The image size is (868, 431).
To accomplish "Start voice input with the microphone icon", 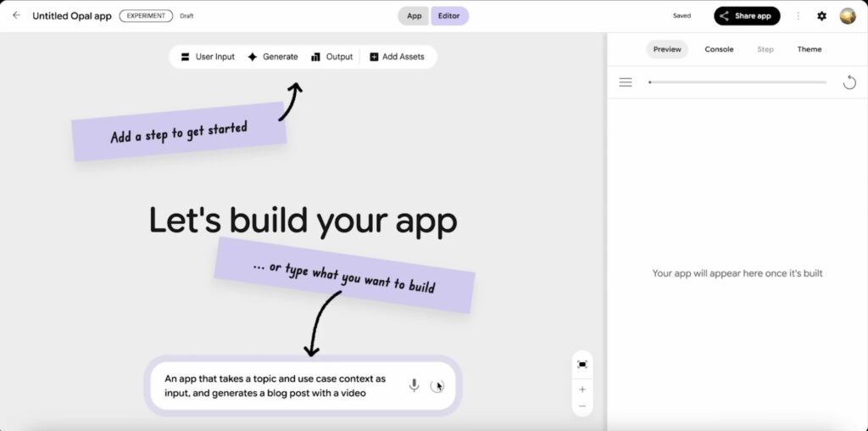I will pyautogui.click(x=414, y=385).
